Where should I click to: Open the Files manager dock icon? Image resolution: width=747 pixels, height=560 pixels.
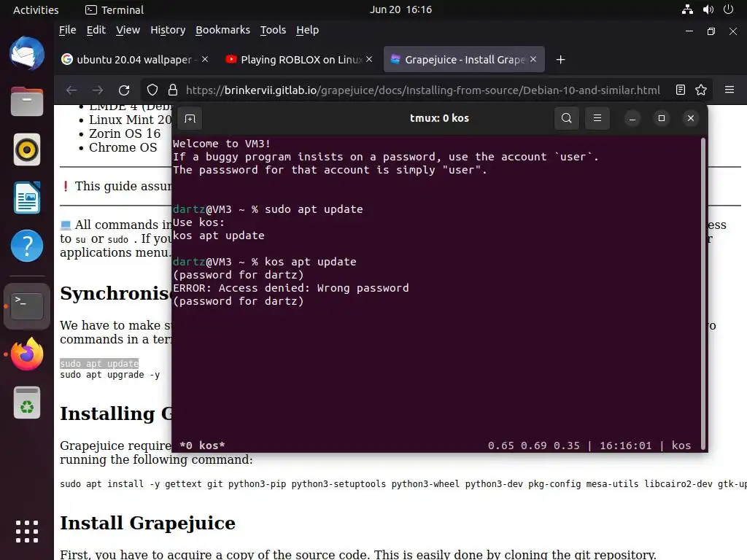click(27, 101)
